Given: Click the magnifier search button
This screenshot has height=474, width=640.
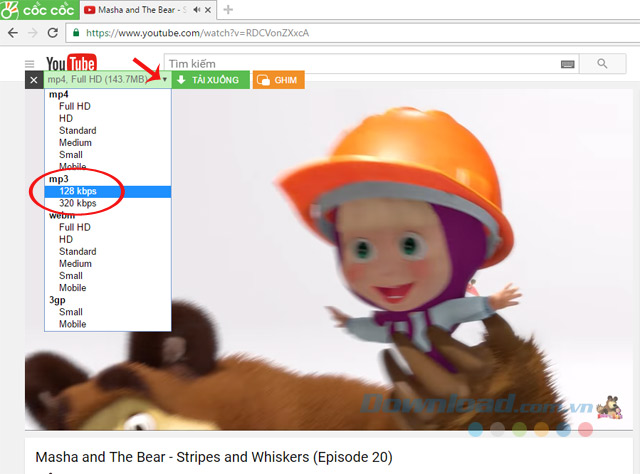Looking at the screenshot, I should [602, 64].
